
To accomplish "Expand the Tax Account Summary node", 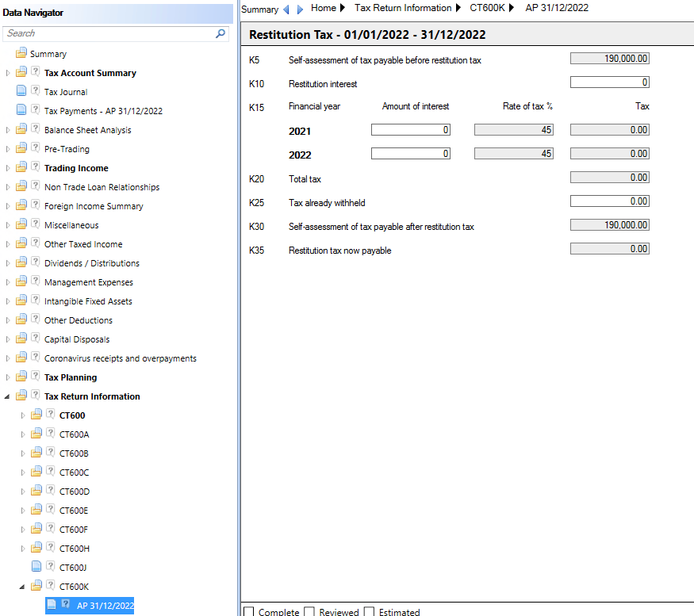I will pyautogui.click(x=7, y=73).
